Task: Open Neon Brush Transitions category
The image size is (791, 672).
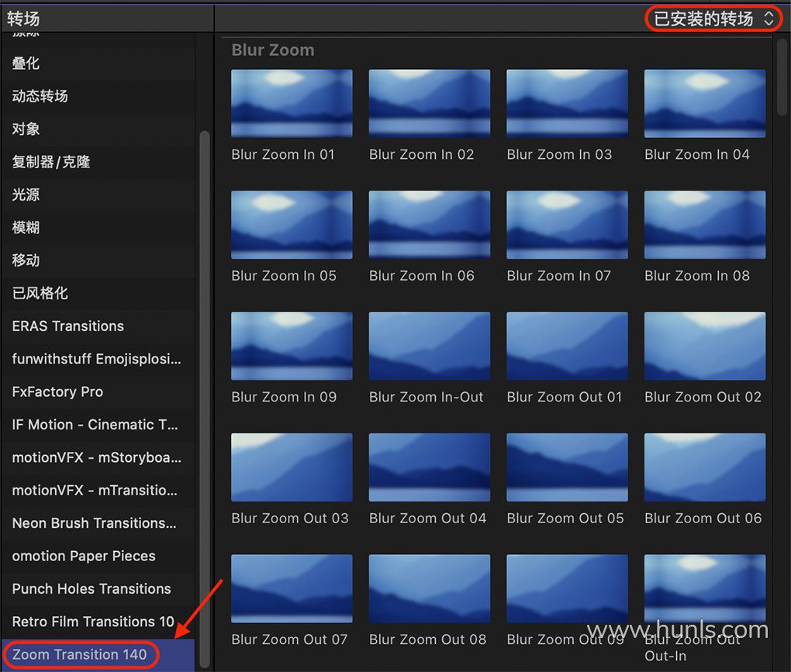Action: coord(98,522)
